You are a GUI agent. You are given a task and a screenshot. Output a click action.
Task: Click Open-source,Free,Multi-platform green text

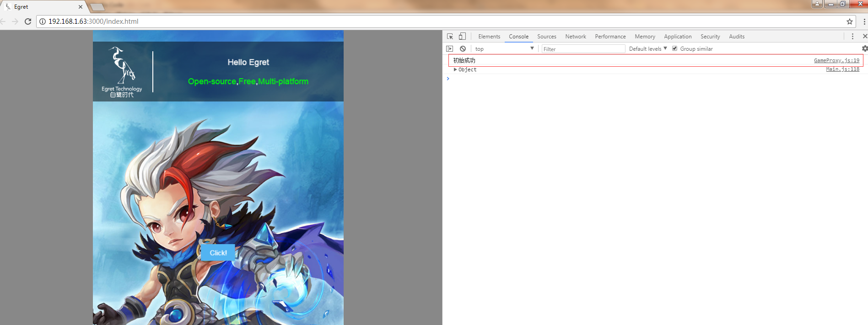(x=248, y=81)
